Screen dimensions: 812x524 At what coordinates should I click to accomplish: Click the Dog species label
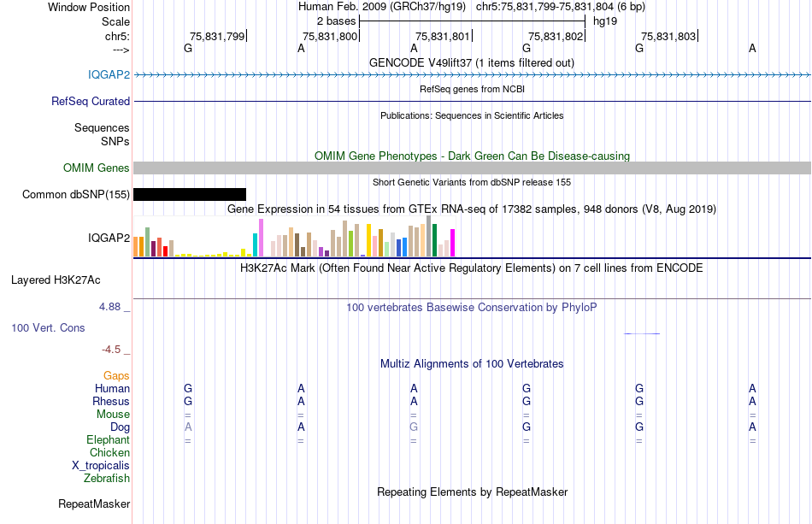coord(121,427)
